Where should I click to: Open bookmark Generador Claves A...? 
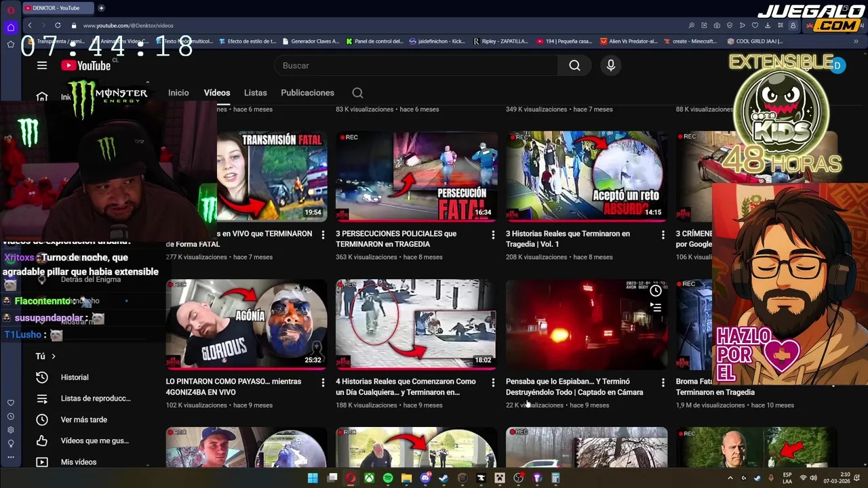pos(311,41)
